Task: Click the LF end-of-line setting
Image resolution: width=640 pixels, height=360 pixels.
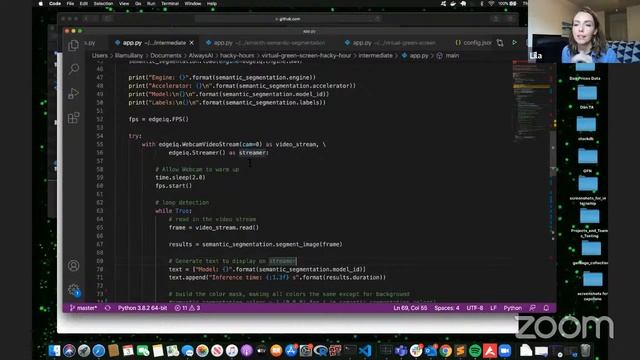Action: coord(493,308)
